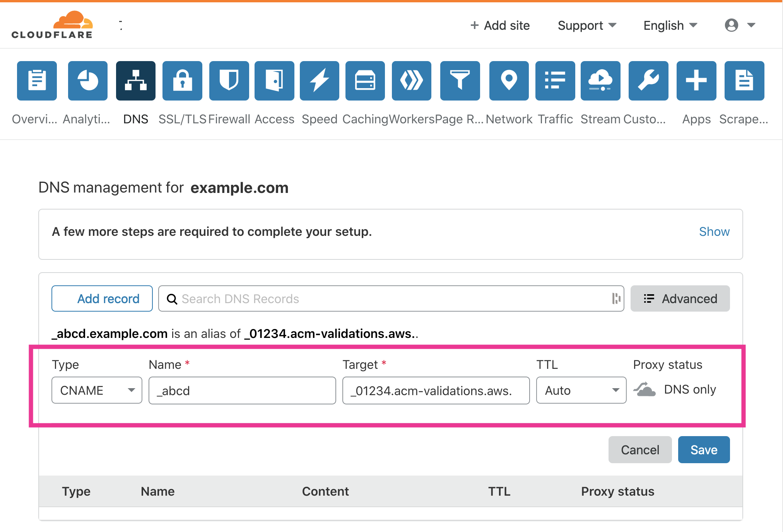Open the Speed lightning bolt icon
This screenshot has width=783, height=532.
(x=320, y=81)
